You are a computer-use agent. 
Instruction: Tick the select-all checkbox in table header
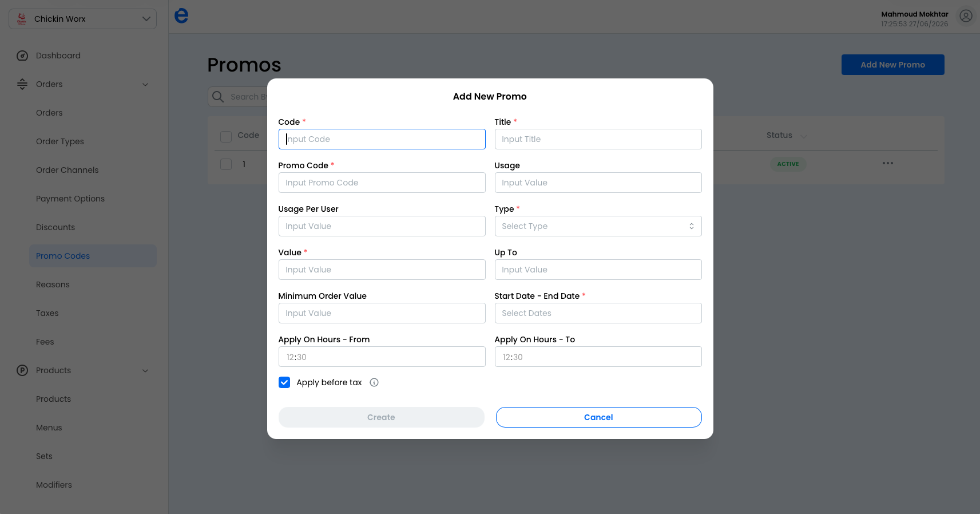pyautogui.click(x=226, y=136)
